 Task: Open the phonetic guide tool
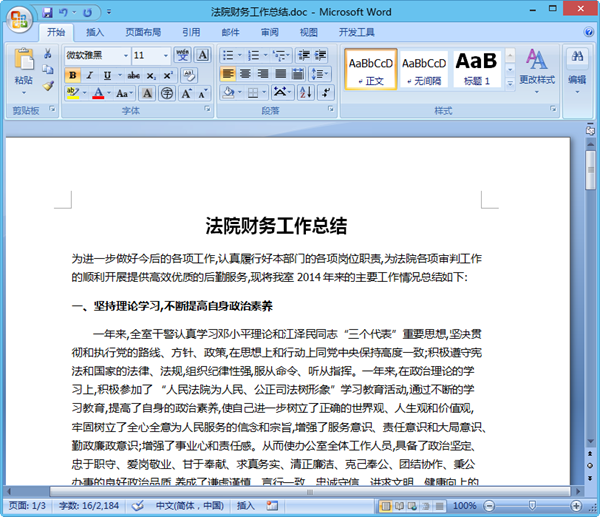(183, 55)
